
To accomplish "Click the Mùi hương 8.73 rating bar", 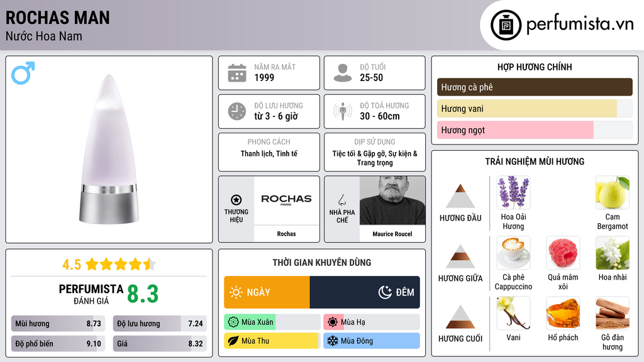I will click(58, 324).
